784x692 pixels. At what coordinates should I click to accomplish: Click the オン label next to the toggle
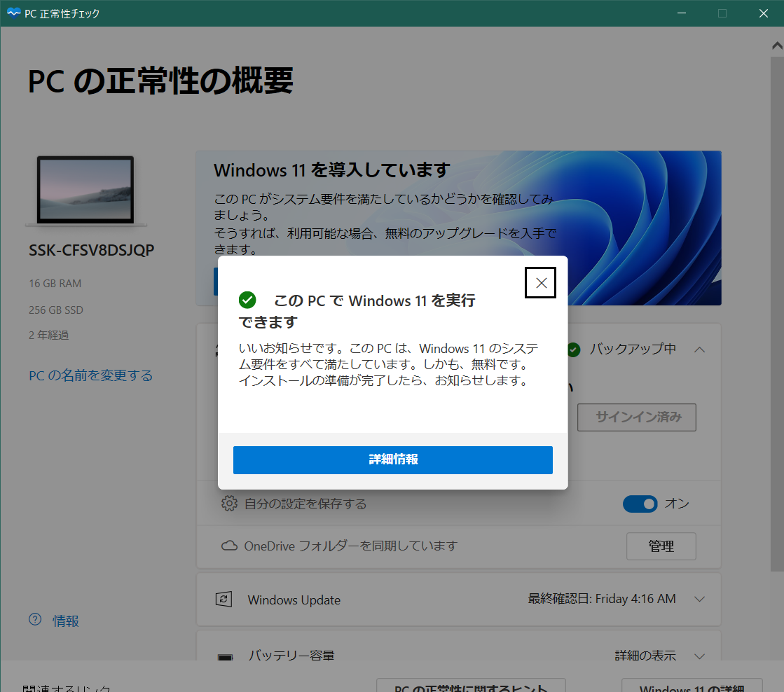tap(677, 504)
